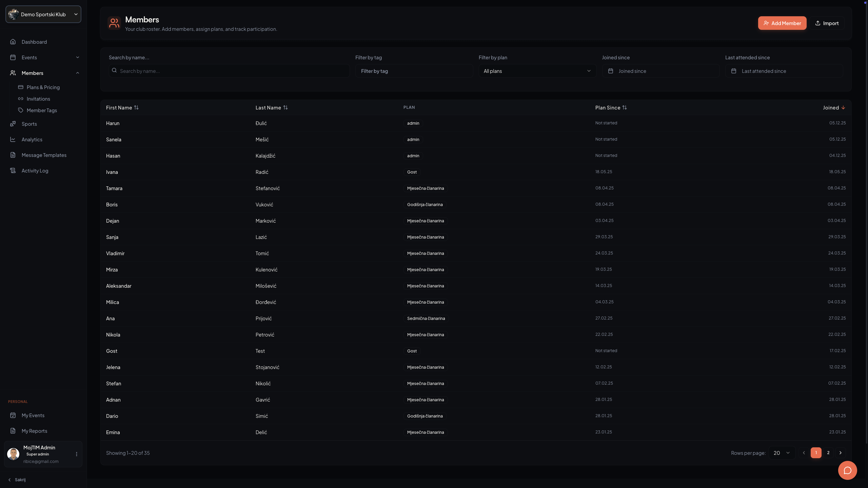Go to Message Templates page

(44, 155)
